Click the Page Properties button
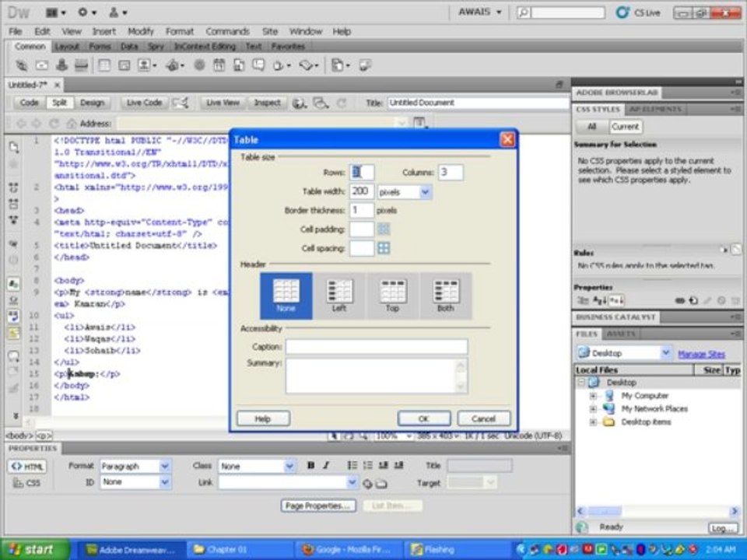Viewport: 747px width, 560px height. tap(317, 506)
